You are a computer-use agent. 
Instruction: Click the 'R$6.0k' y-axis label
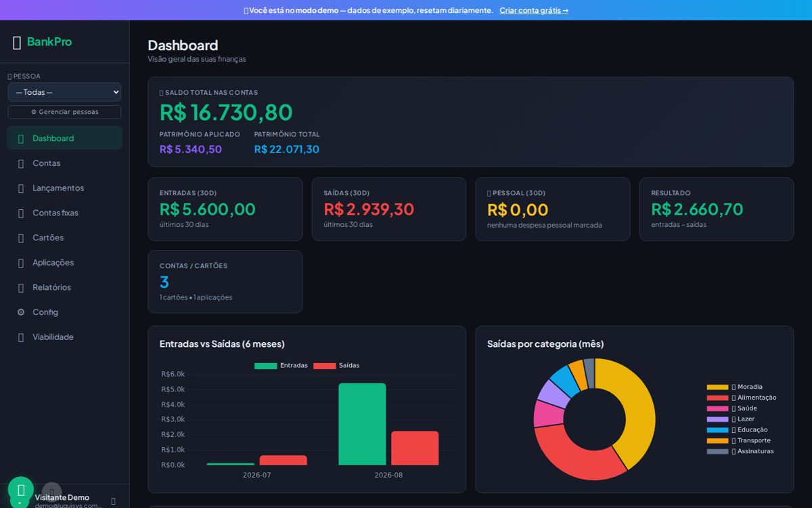pyautogui.click(x=173, y=374)
